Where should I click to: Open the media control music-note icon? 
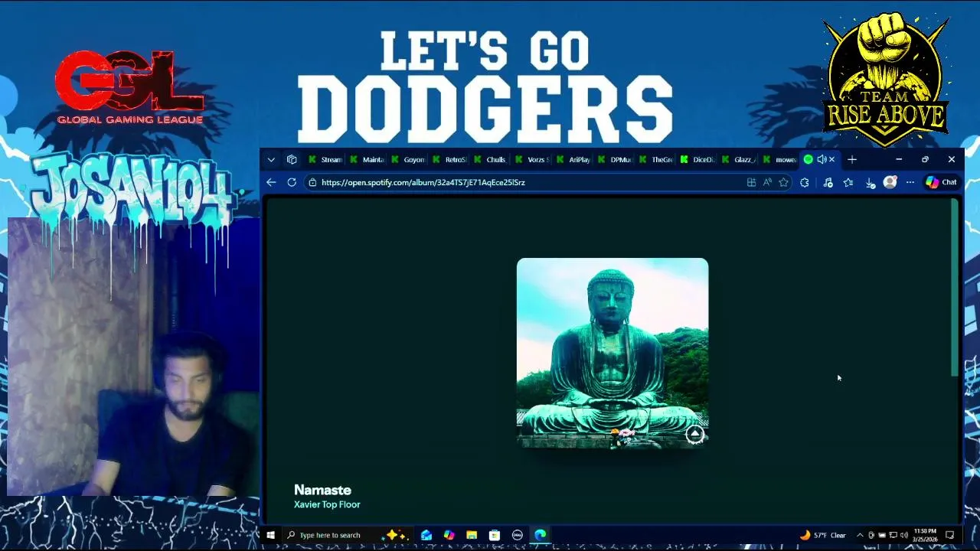click(x=828, y=182)
